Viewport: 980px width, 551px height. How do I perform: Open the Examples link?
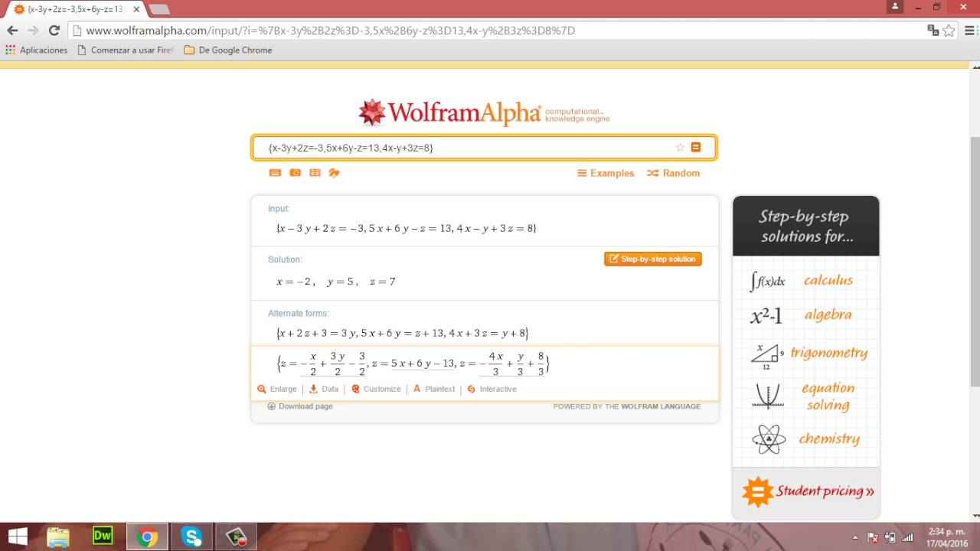[606, 174]
